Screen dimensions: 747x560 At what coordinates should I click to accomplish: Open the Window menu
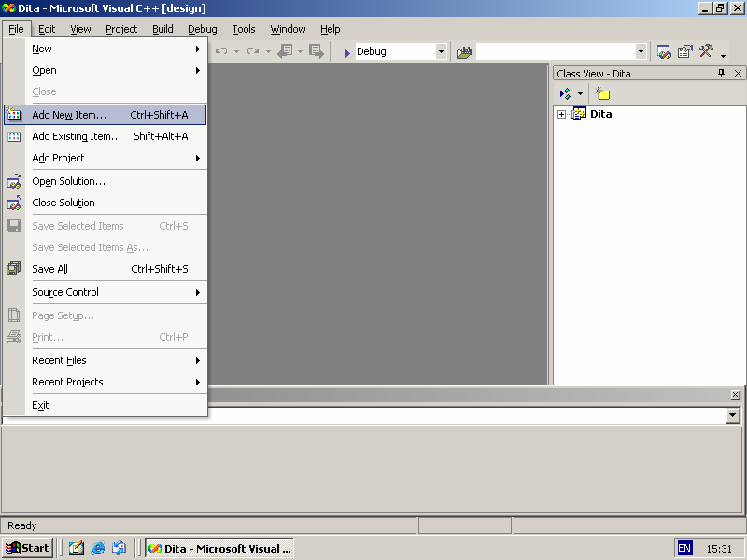(x=288, y=29)
